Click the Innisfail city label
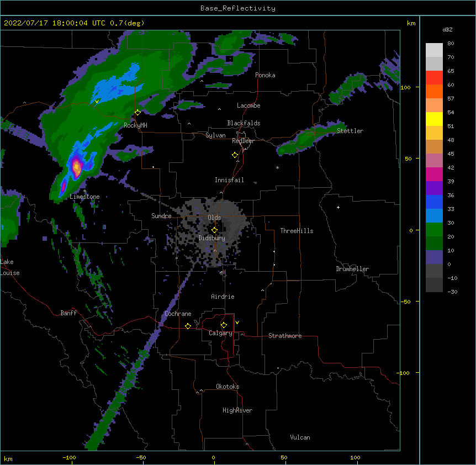 tap(229, 180)
